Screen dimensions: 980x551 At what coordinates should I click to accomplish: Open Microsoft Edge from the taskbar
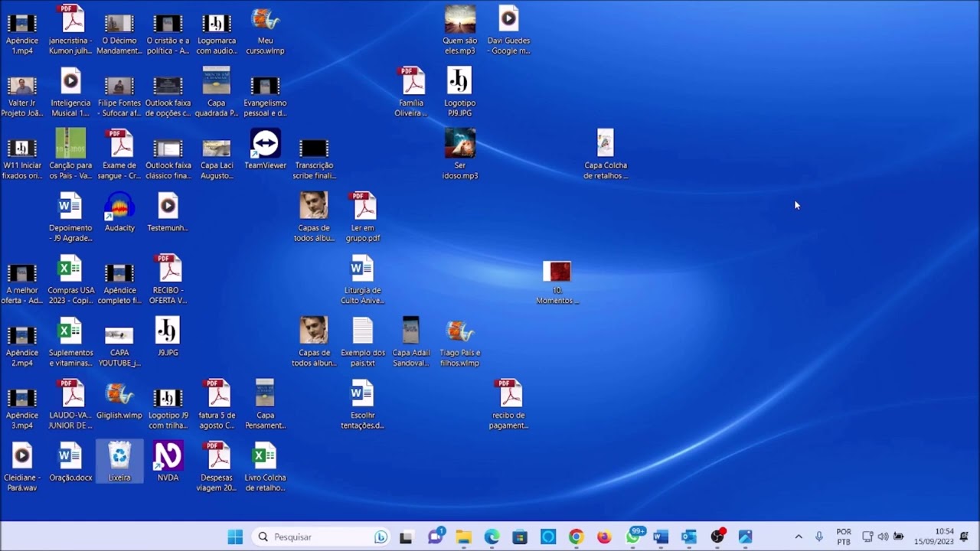(x=492, y=536)
